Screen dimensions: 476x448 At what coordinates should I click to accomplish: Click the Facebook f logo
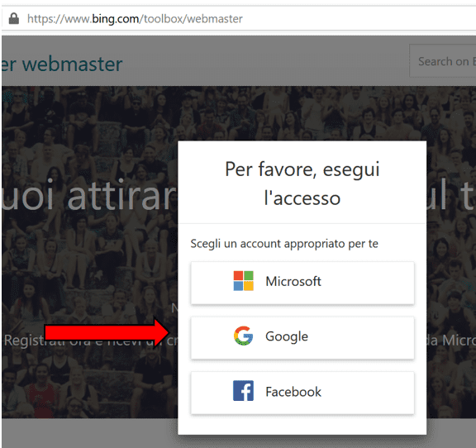pos(243,391)
